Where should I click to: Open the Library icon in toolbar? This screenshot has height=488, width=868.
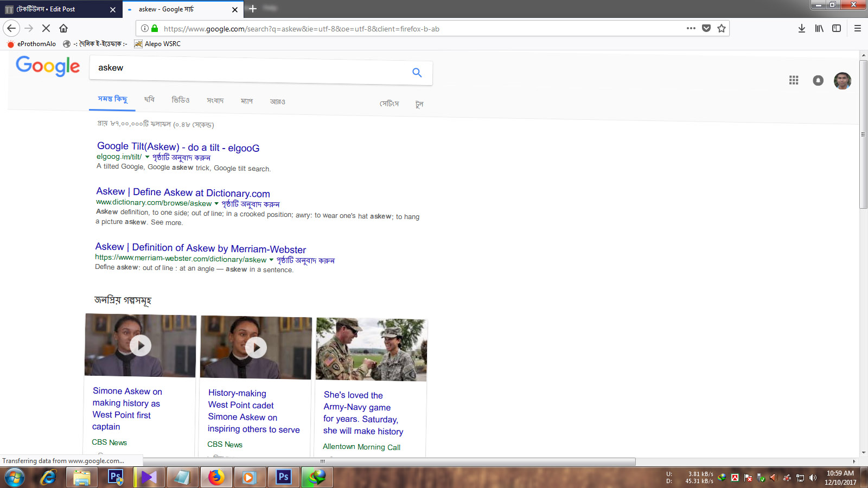[819, 28]
